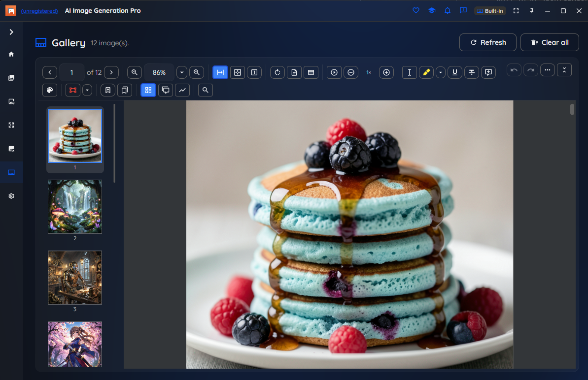Open the search tool in viewer
This screenshot has width=588, height=380.
[206, 90]
